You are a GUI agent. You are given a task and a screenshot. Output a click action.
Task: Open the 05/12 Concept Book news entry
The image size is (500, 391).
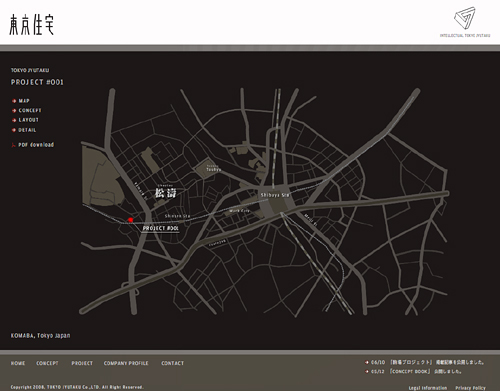[x=416, y=371]
